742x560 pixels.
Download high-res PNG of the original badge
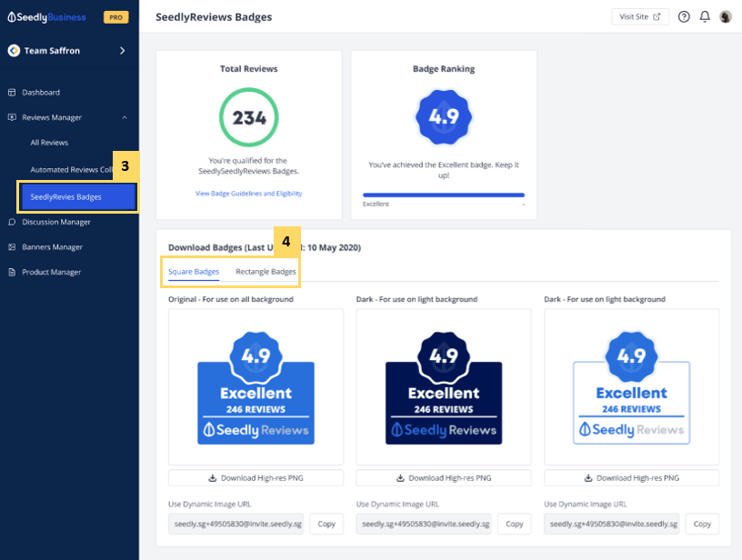pyautogui.click(x=256, y=478)
